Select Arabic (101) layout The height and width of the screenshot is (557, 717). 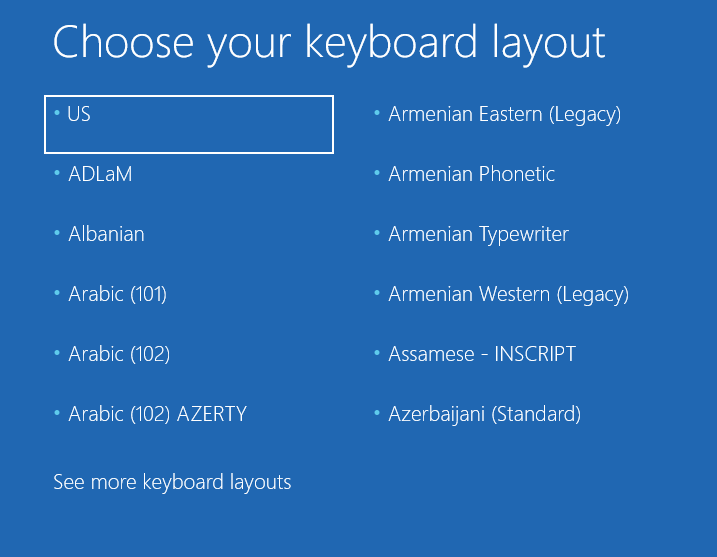117,294
